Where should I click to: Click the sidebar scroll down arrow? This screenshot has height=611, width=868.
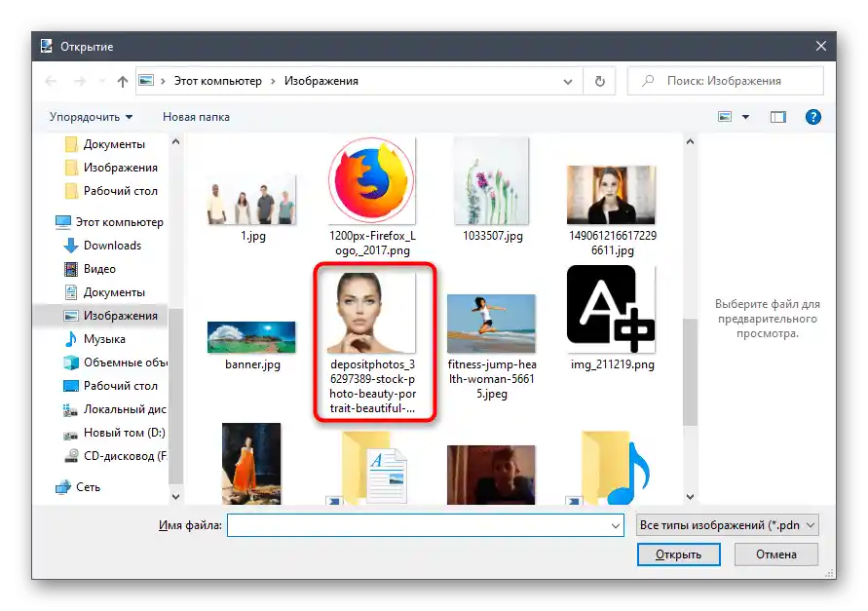(x=175, y=497)
